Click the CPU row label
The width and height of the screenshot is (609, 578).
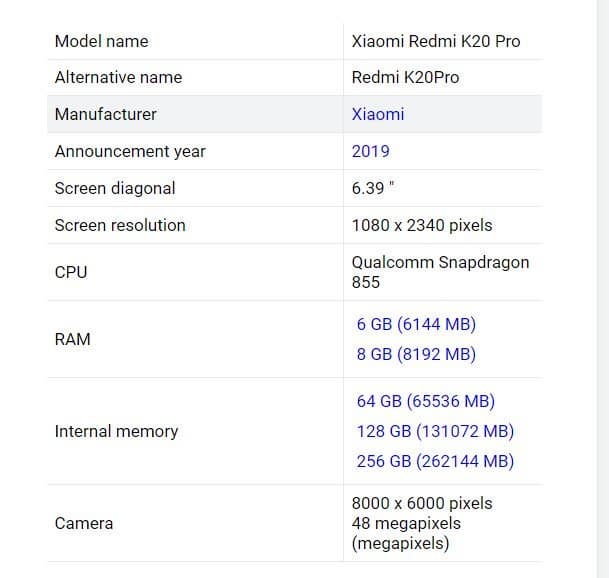pyautogui.click(x=71, y=272)
